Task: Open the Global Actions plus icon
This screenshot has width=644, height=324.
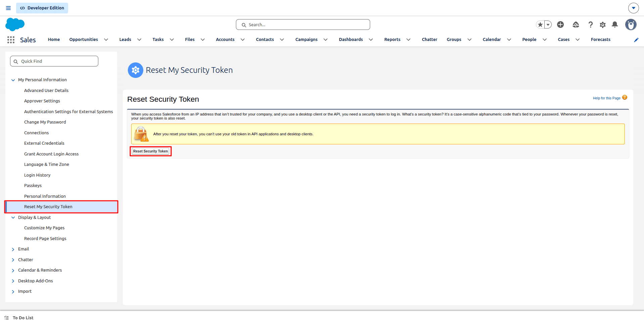Action: click(x=560, y=25)
